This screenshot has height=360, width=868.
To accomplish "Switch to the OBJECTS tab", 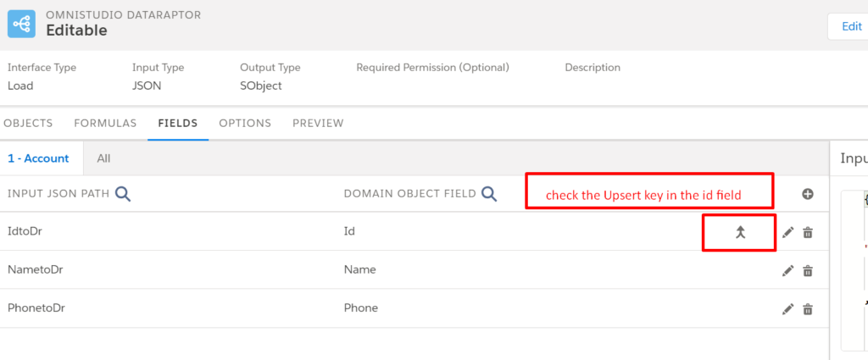I will tap(28, 124).
